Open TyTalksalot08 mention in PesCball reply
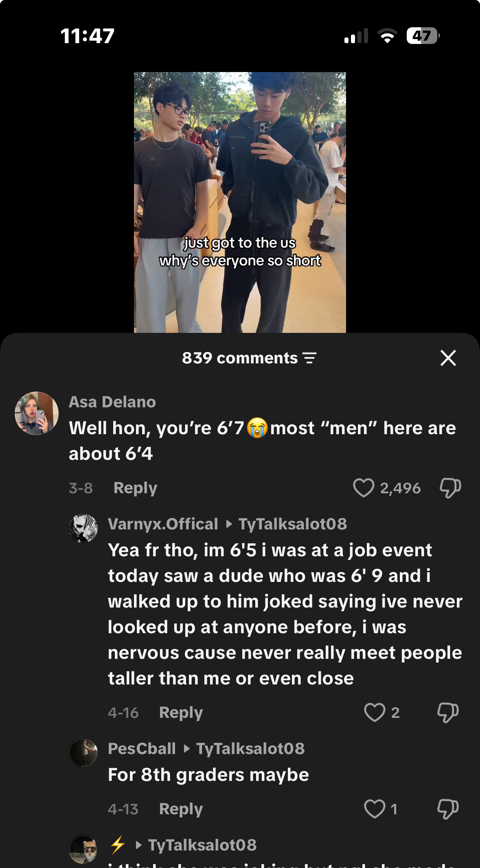 250,749
